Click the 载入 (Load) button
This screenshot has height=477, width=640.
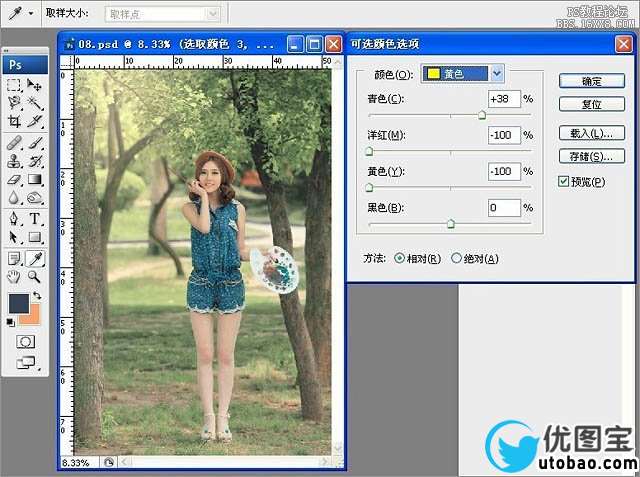tap(592, 132)
